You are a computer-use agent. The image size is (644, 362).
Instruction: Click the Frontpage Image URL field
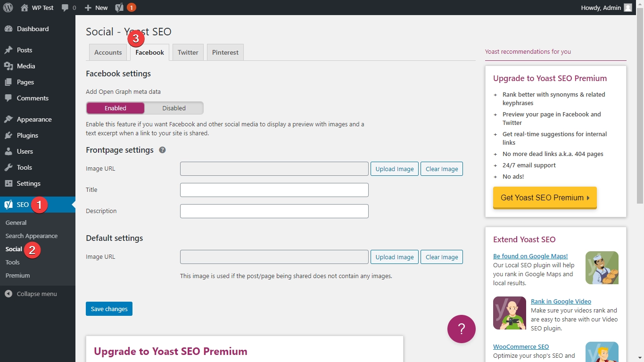pyautogui.click(x=274, y=169)
